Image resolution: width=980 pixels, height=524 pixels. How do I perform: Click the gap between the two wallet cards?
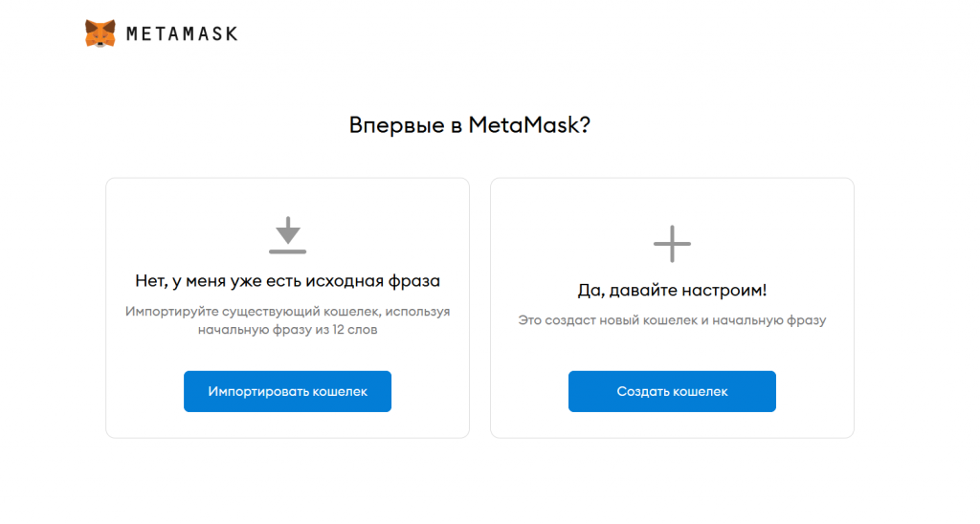coord(479,306)
